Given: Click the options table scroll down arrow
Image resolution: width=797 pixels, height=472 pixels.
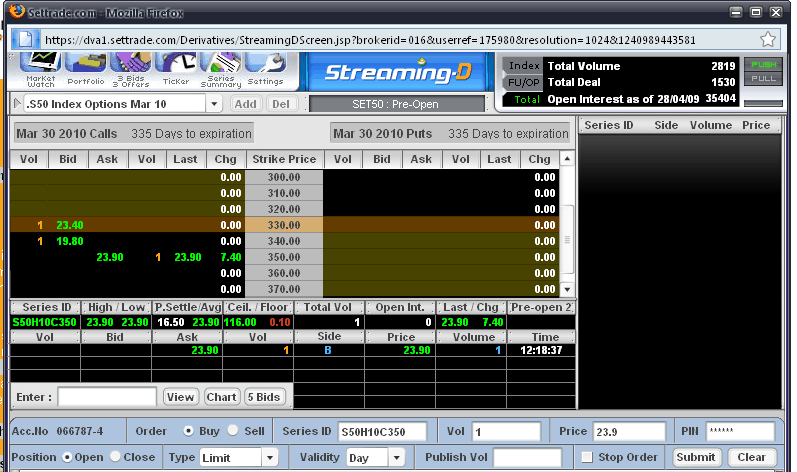Looking at the screenshot, I should (567, 290).
